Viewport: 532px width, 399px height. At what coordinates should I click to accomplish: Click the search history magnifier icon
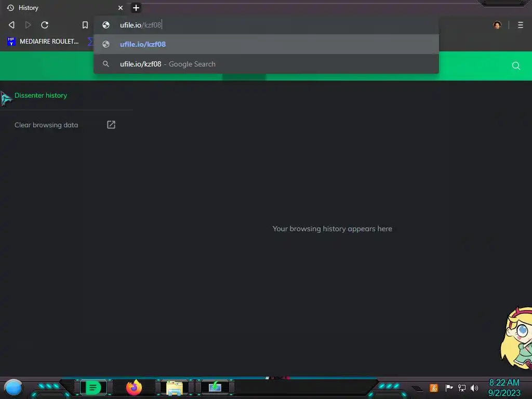[516, 66]
